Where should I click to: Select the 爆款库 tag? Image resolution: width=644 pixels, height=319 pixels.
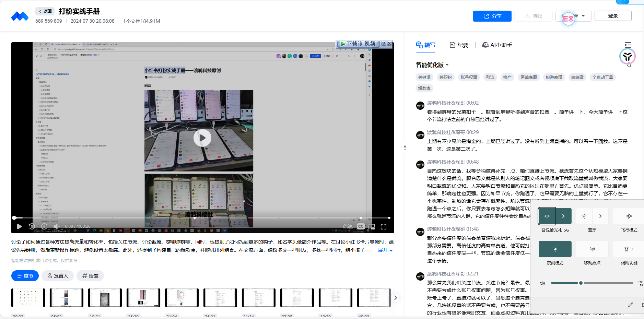[424, 88]
